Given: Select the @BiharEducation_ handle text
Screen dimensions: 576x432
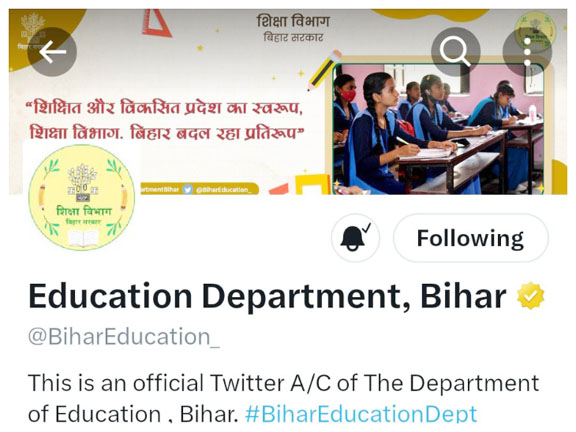Looking at the screenshot, I should point(124,336).
